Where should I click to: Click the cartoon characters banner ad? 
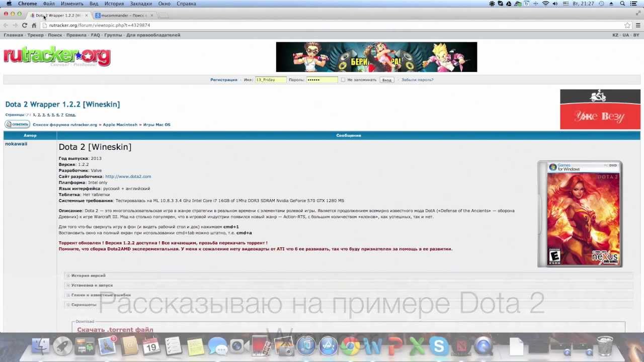pos(376,57)
